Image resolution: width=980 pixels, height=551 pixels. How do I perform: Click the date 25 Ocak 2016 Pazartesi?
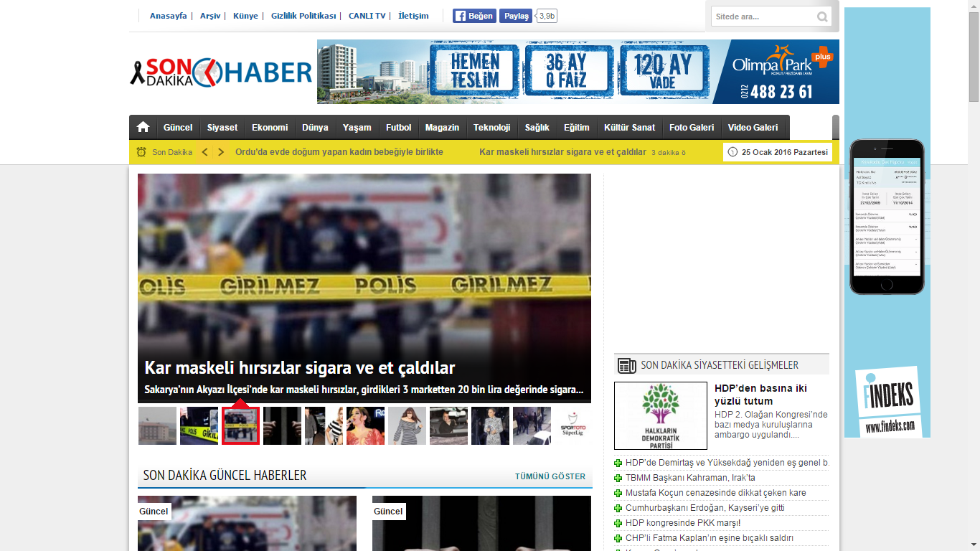coord(785,152)
